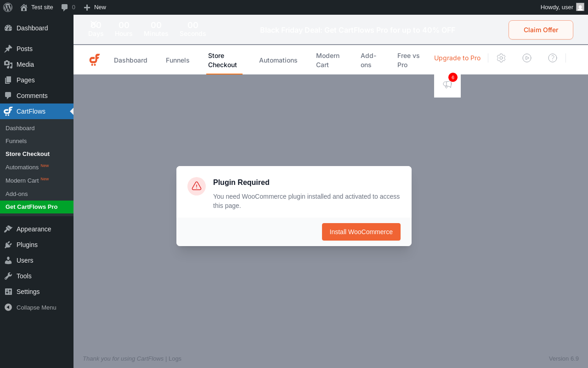Open the Free vs Pro tab
588x368 pixels.
[x=408, y=60]
